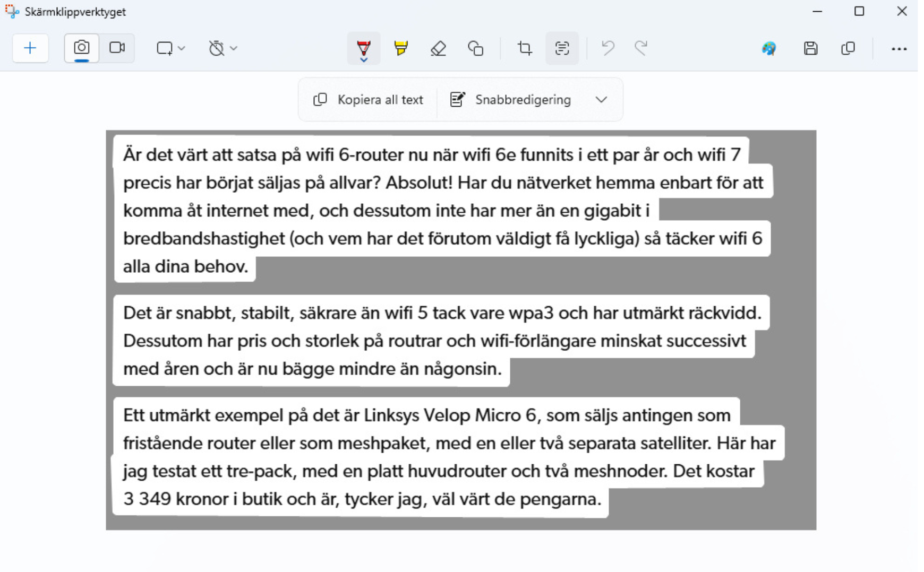The image size is (924, 572).
Task: Click the line starting "Ett utmärkt exempel på det"
Action: click(x=427, y=415)
